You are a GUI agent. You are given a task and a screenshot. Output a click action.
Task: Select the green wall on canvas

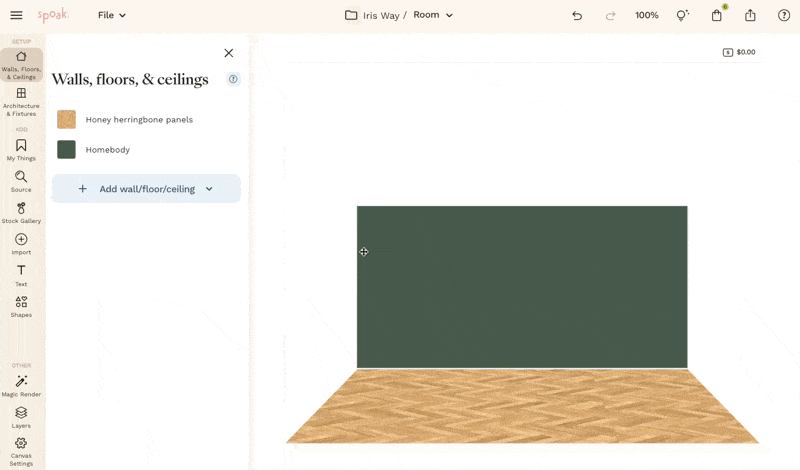tap(522, 287)
